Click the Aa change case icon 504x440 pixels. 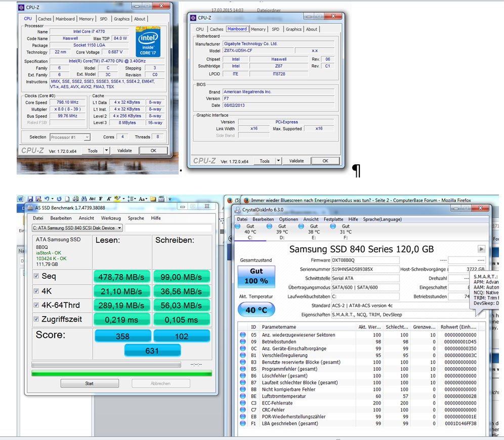coord(142,199)
